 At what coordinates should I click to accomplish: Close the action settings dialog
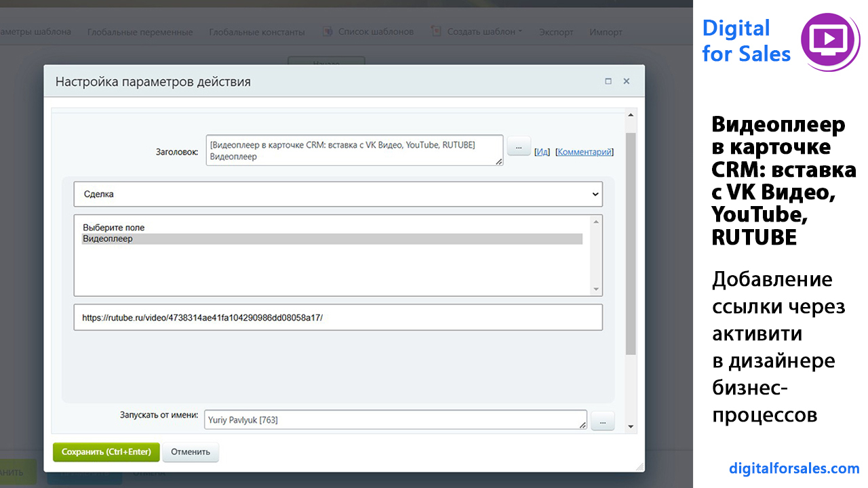627,81
